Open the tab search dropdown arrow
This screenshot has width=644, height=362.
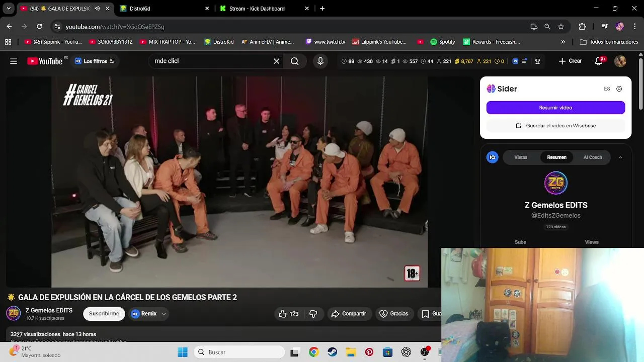(9, 9)
